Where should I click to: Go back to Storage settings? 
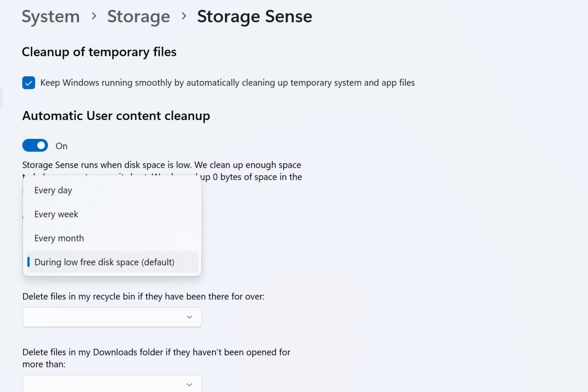point(139,16)
